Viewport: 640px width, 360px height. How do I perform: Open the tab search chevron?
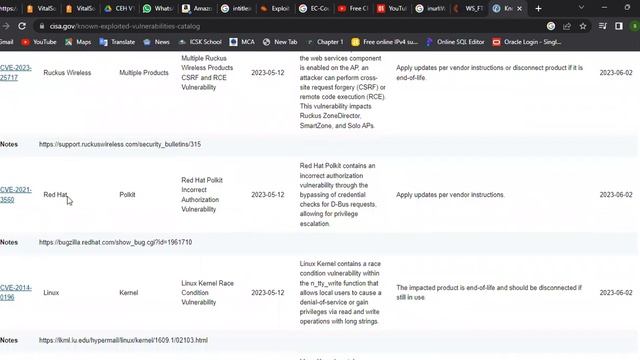click(x=581, y=8)
